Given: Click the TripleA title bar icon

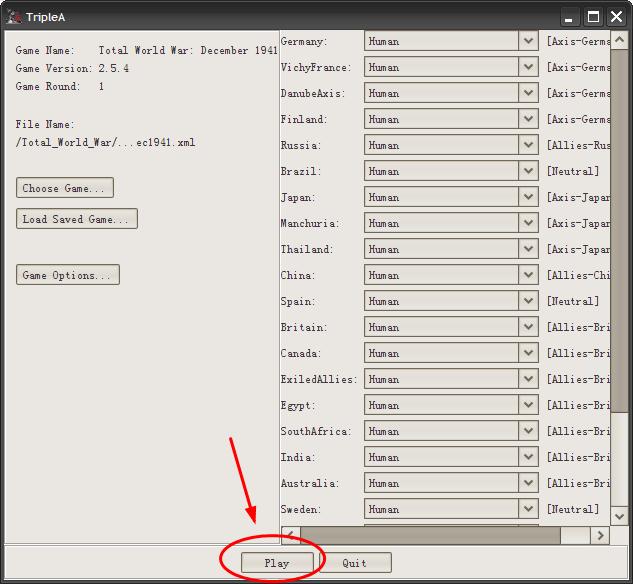Looking at the screenshot, I should pyautogui.click(x=14, y=17).
